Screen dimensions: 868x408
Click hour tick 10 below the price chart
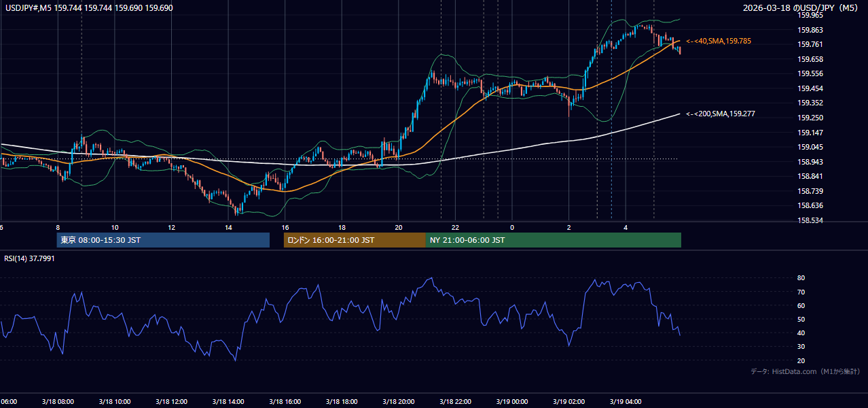click(x=115, y=227)
